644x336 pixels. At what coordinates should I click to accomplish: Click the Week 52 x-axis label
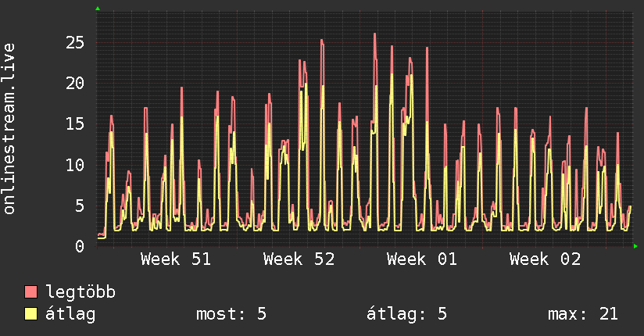click(299, 259)
